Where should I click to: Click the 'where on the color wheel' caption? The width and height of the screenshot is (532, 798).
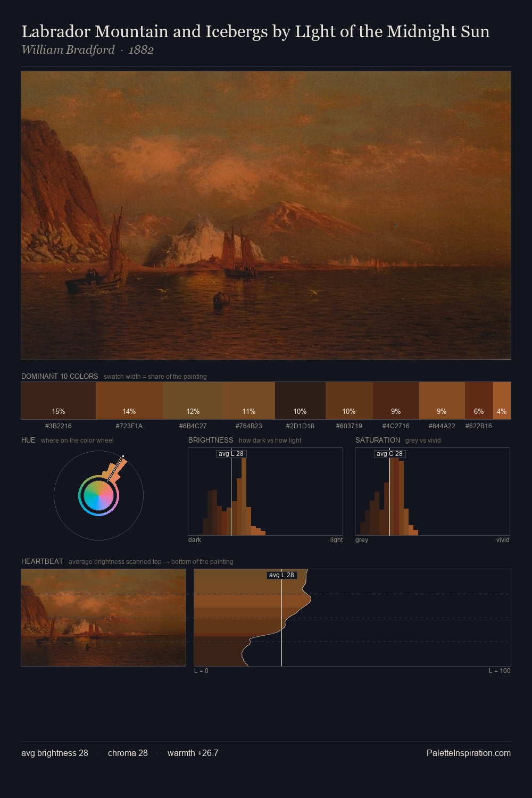(x=77, y=440)
